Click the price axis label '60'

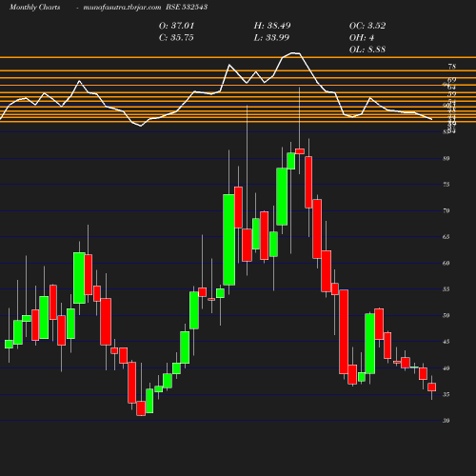[446, 263]
